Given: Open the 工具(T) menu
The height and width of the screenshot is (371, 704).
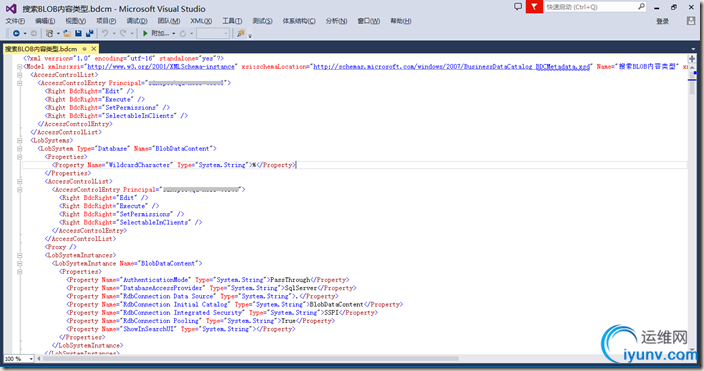Looking at the screenshot, I should (x=232, y=21).
